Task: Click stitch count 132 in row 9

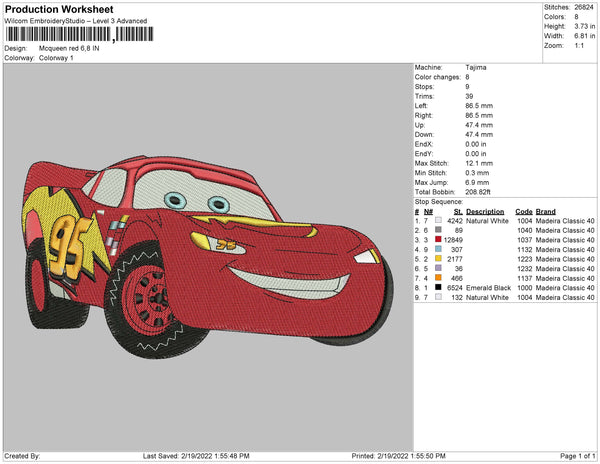Action: (x=457, y=297)
